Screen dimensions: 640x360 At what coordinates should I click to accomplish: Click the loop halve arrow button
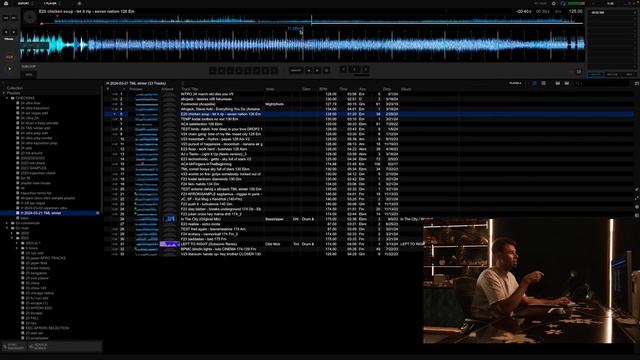click(x=344, y=69)
